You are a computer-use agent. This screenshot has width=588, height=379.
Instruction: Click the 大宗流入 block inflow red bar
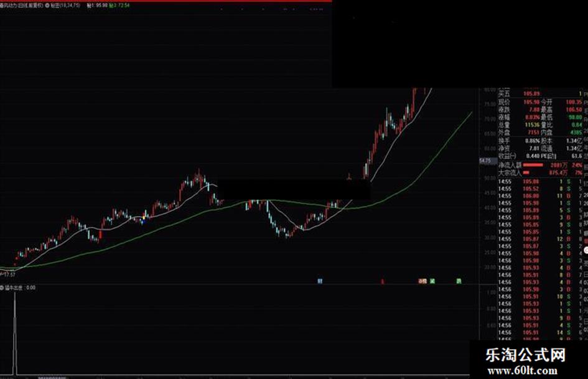(x=526, y=172)
